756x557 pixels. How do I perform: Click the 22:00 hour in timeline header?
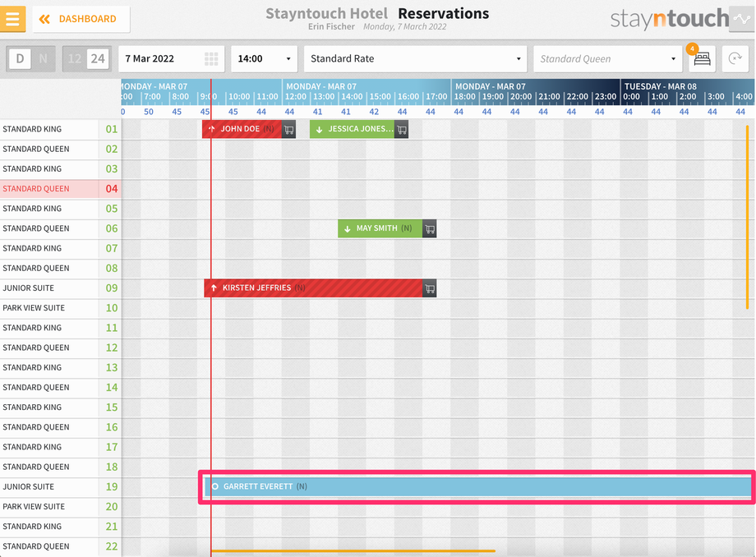[578, 96]
